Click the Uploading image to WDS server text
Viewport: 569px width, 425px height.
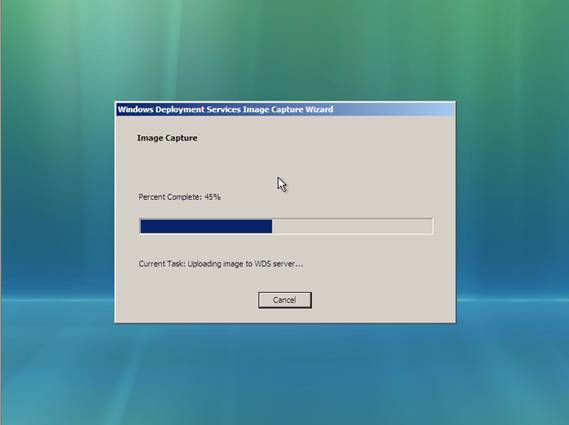point(245,264)
